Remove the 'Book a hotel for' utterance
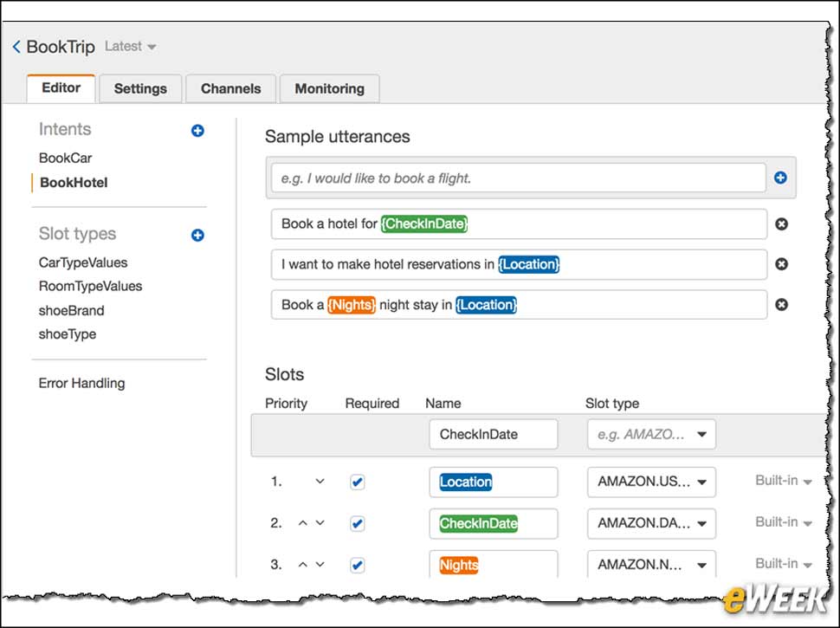This screenshot has width=840, height=628. 782,224
